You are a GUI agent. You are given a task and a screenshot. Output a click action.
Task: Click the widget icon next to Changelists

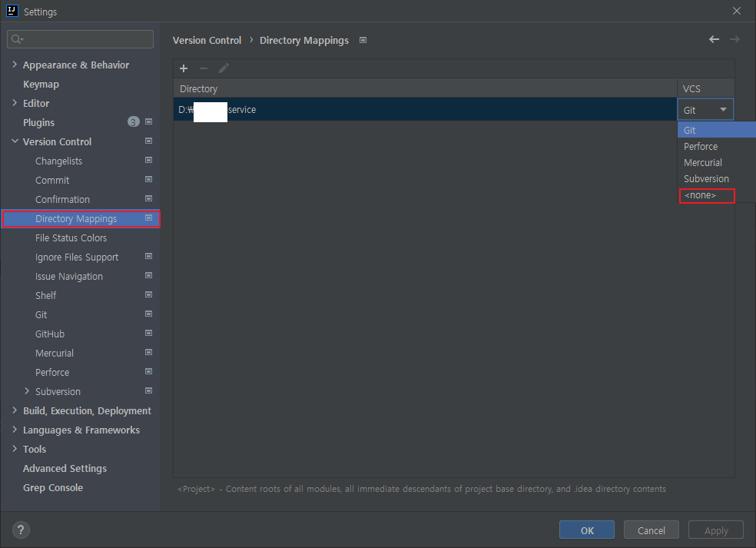pos(148,161)
